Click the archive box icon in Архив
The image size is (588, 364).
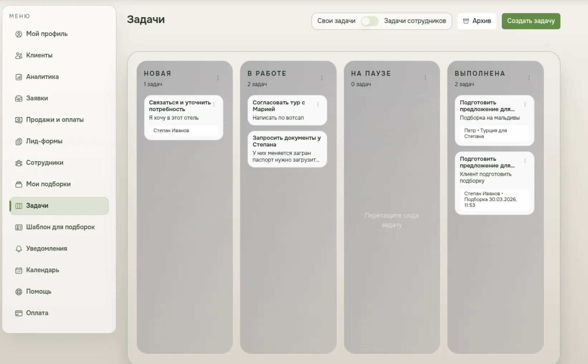(x=466, y=21)
